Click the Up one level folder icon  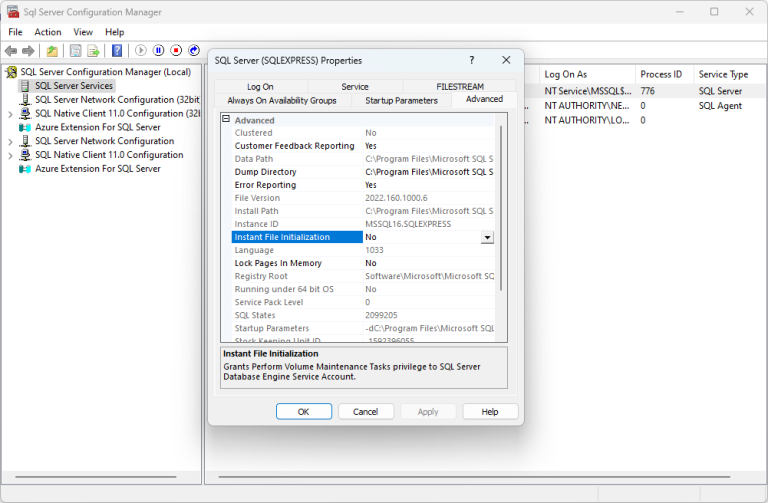[x=52, y=50]
